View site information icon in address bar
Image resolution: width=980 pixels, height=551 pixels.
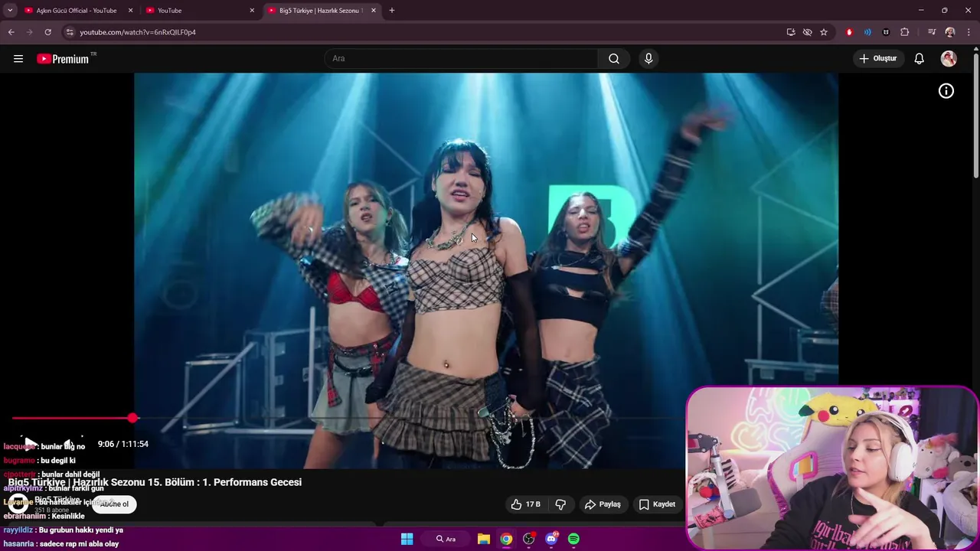tap(70, 32)
